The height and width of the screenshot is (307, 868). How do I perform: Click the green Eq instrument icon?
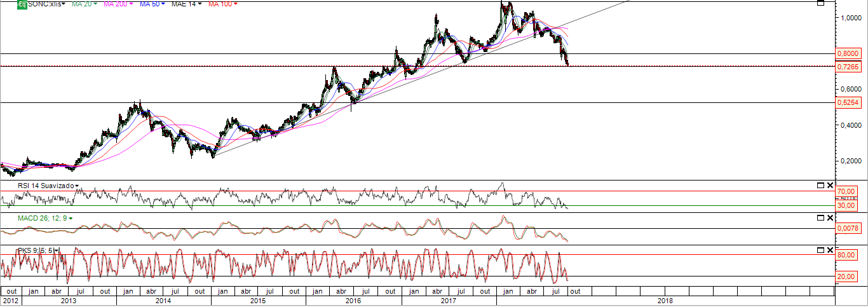click(x=22, y=4)
